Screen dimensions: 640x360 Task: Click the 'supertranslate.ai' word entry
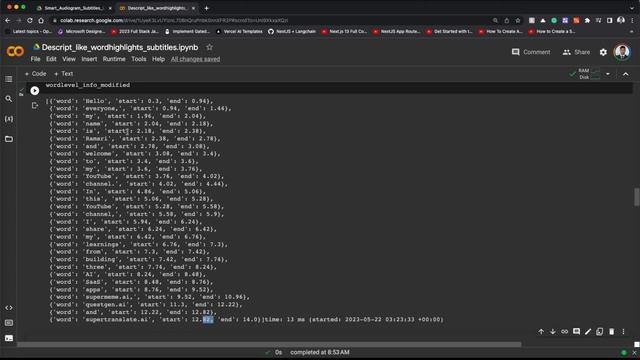(x=117, y=320)
